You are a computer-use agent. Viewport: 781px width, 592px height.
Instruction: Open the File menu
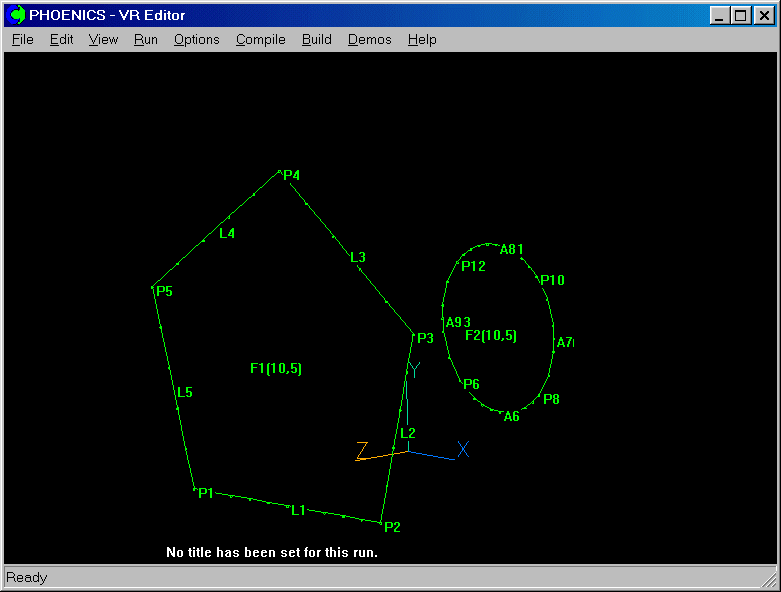pos(23,40)
